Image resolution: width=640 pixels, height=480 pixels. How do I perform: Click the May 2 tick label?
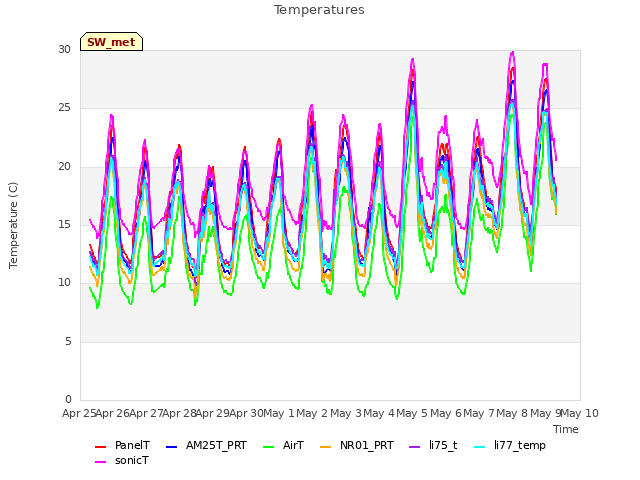click(x=312, y=413)
